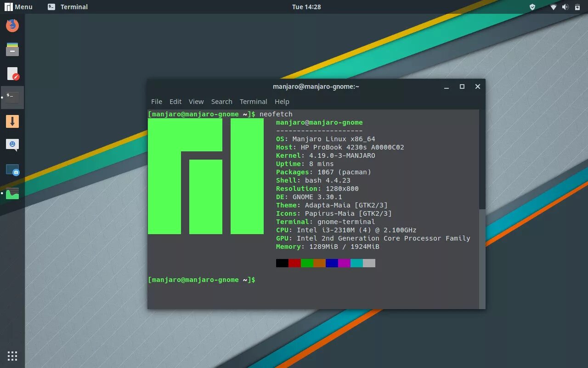Image resolution: width=588 pixels, height=368 pixels.
Task: Click the orange-brown color block
Action: click(319, 263)
